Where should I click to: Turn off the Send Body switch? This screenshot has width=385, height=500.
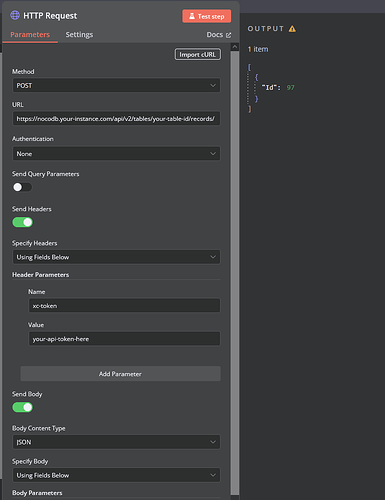(22, 407)
